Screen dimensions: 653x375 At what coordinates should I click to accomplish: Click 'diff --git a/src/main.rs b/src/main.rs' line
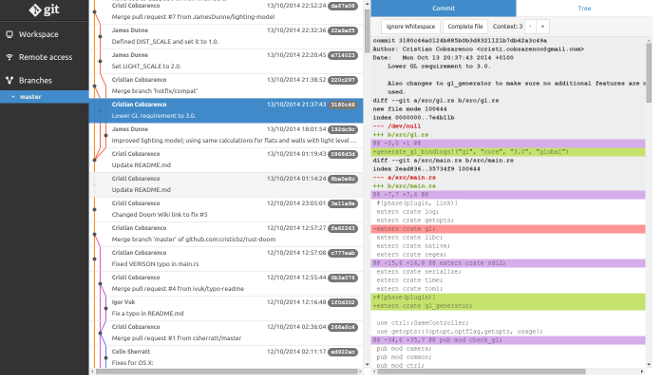click(443, 160)
